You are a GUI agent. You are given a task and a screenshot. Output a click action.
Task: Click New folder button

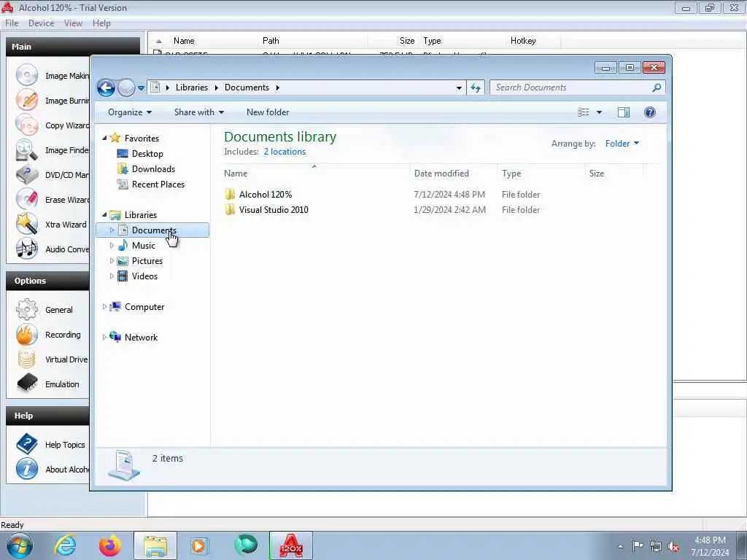pyautogui.click(x=267, y=112)
